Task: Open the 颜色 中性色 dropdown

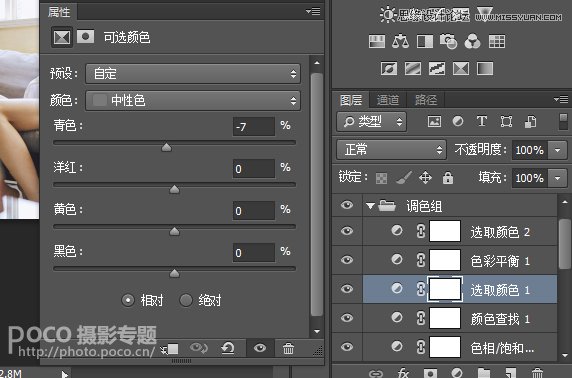Action: click(x=193, y=100)
